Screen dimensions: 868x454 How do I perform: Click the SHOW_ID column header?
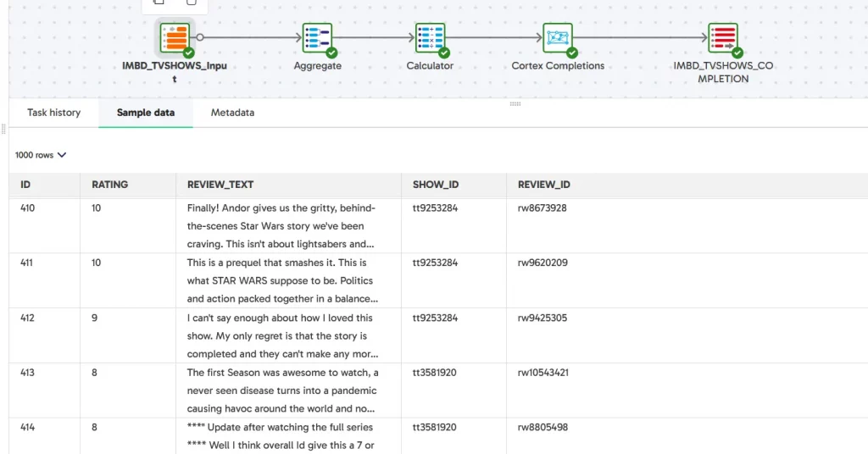(x=453, y=185)
